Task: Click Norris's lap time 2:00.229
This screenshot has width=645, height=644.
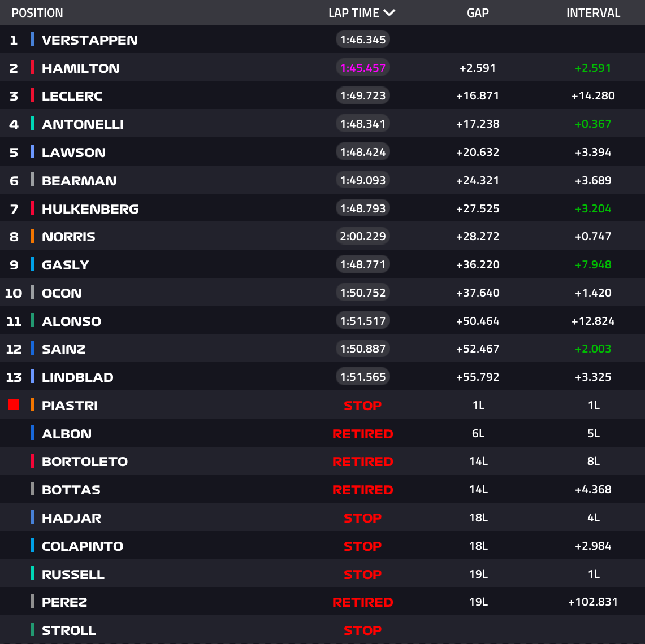Action: click(363, 236)
